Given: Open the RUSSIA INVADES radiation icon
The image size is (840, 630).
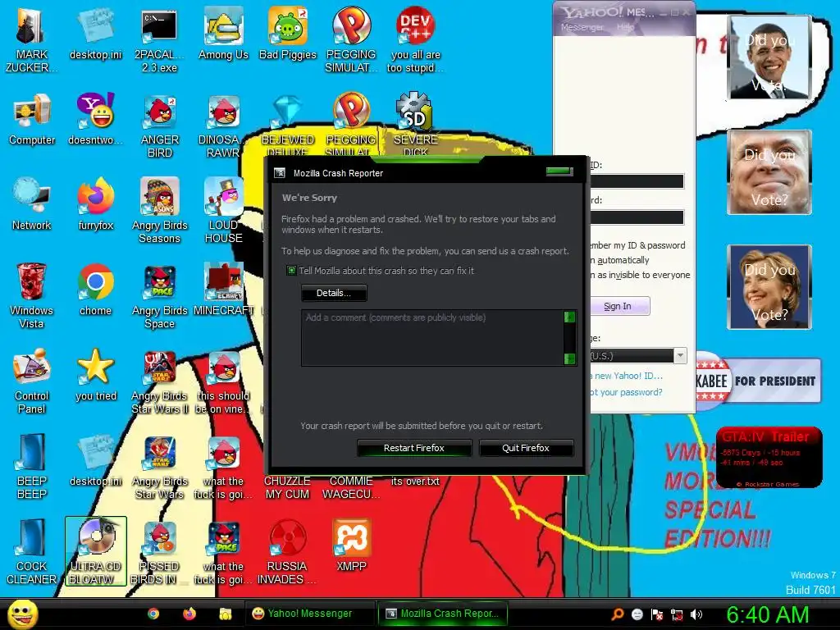Looking at the screenshot, I should (288, 551).
